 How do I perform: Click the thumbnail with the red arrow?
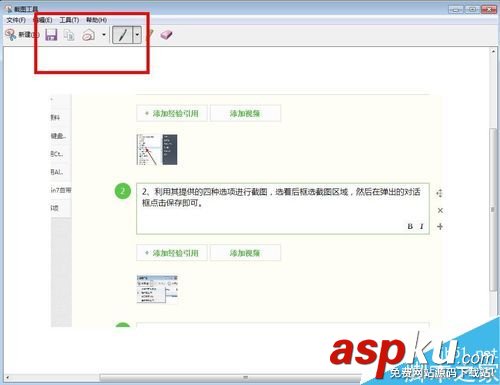(157, 150)
